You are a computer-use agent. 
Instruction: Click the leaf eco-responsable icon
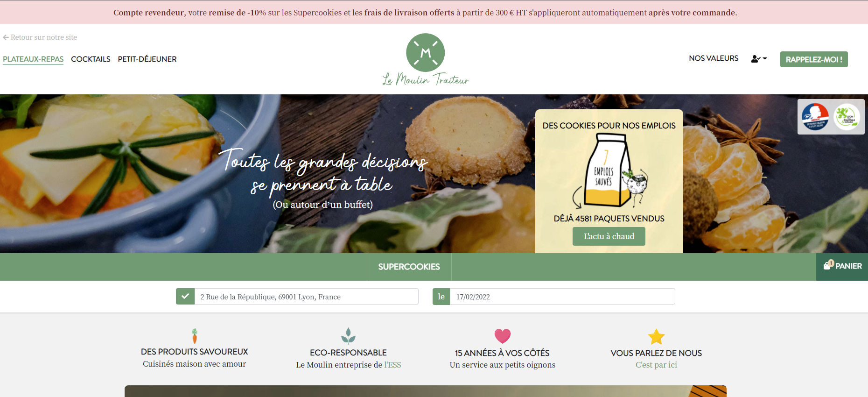348,336
